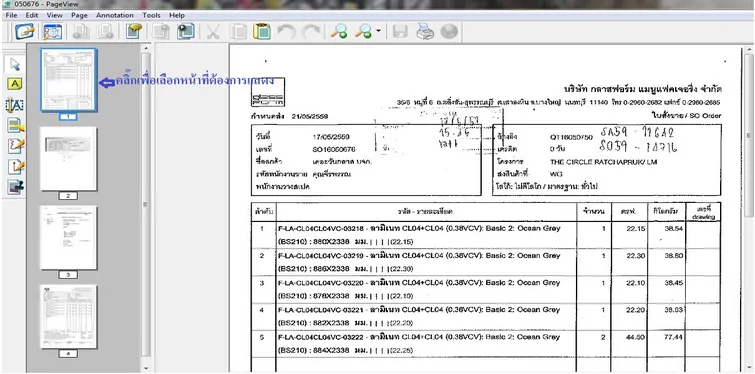This screenshot has height=374, width=755.
Task: Click the Print icon
Action: 425,32
